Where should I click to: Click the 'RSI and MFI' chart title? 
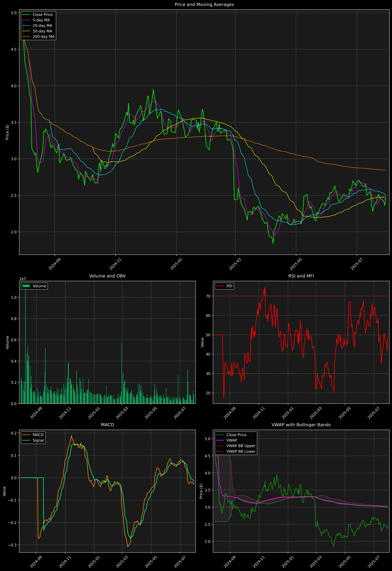pyautogui.click(x=301, y=276)
